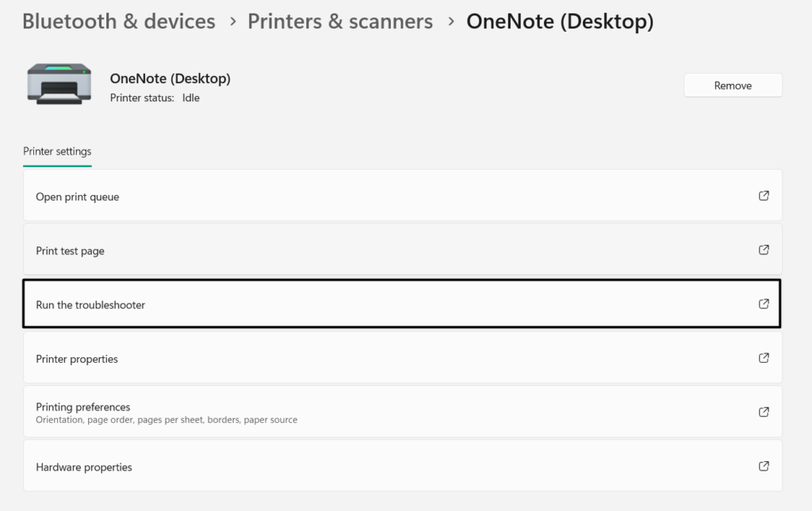Open print queue option label
This screenshot has width=812, height=511.
click(78, 196)
